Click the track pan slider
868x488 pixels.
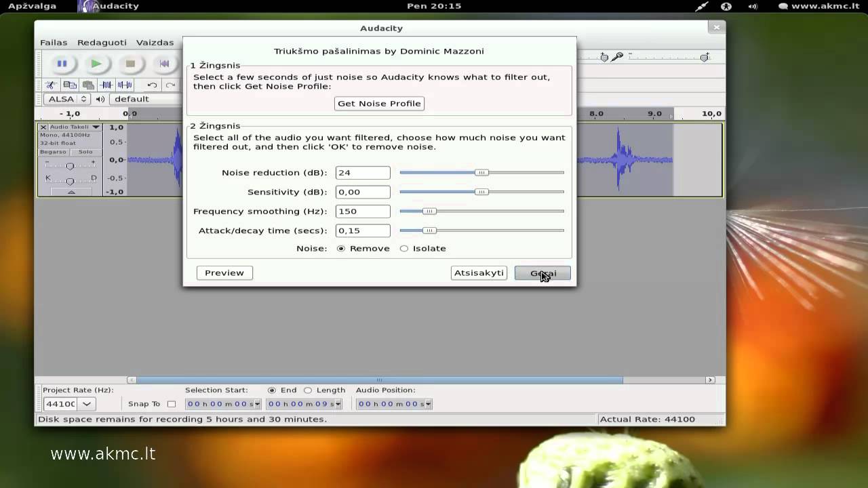click(71, 180)
